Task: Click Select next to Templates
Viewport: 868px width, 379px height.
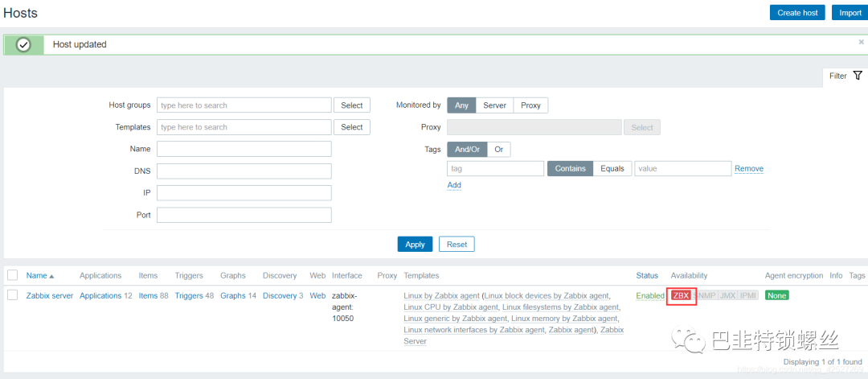Action: 351,127
